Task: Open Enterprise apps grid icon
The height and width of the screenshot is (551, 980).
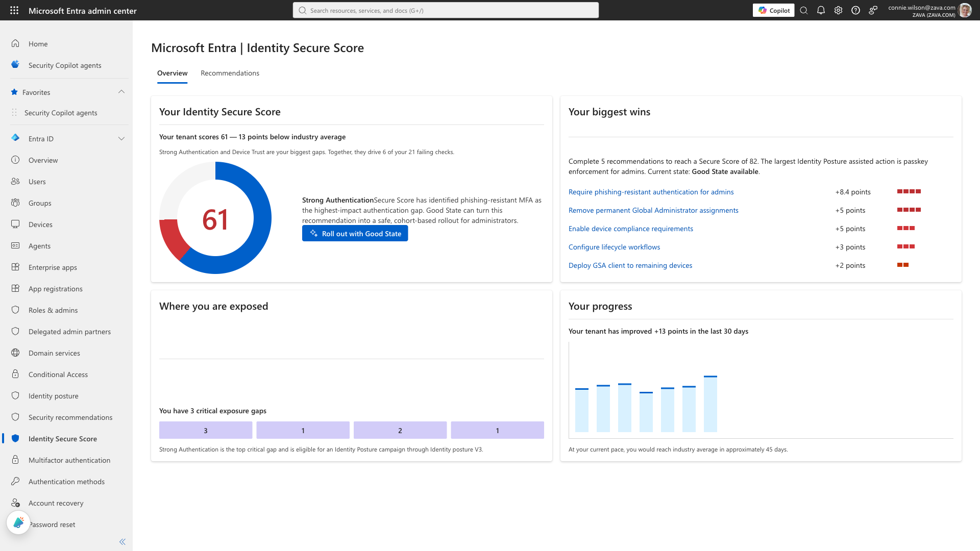Action: pyautogui.click(x=15, y=267)
